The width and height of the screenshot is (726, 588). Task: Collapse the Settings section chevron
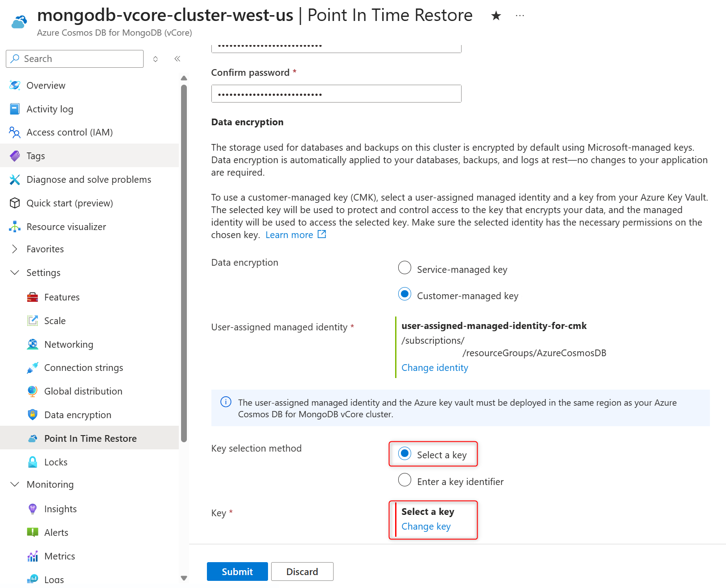(15, 273)
